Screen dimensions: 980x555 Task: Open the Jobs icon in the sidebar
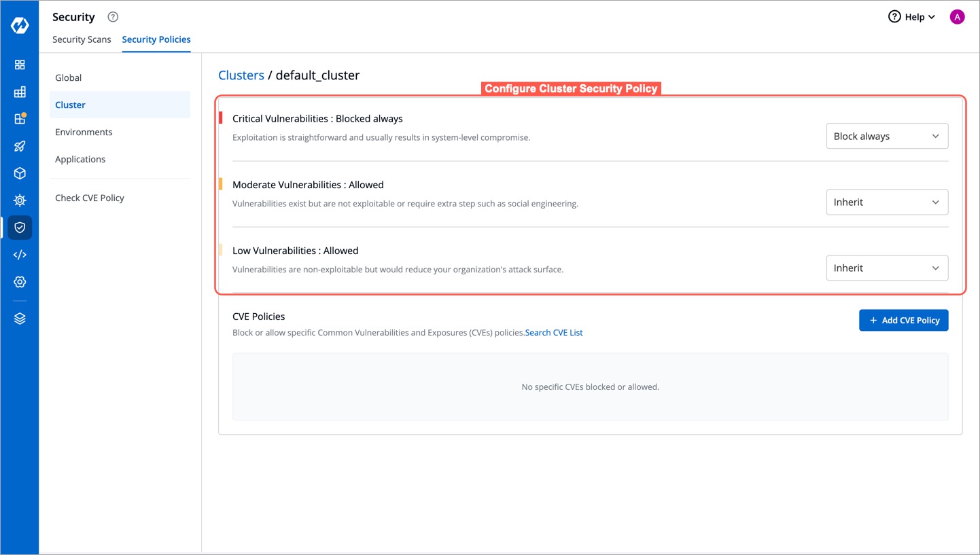(x=20, y=92)
